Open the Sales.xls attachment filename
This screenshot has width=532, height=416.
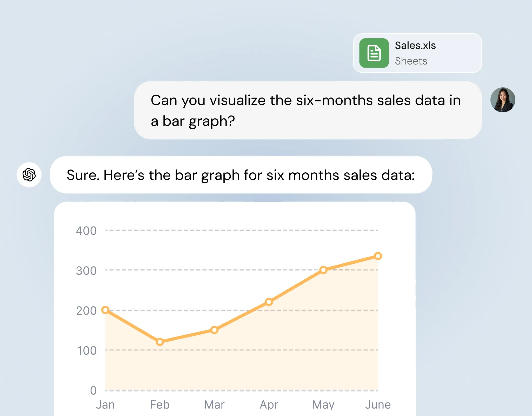click(x=415, y=45)
